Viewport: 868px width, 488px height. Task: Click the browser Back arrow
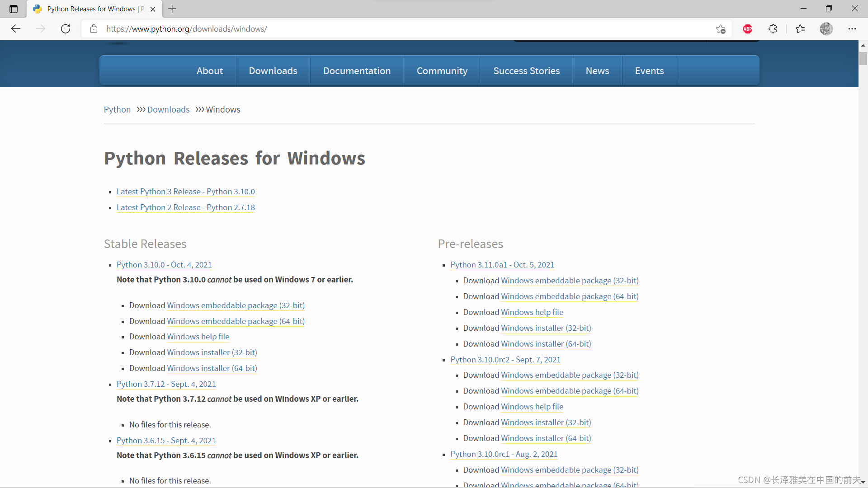16,29
